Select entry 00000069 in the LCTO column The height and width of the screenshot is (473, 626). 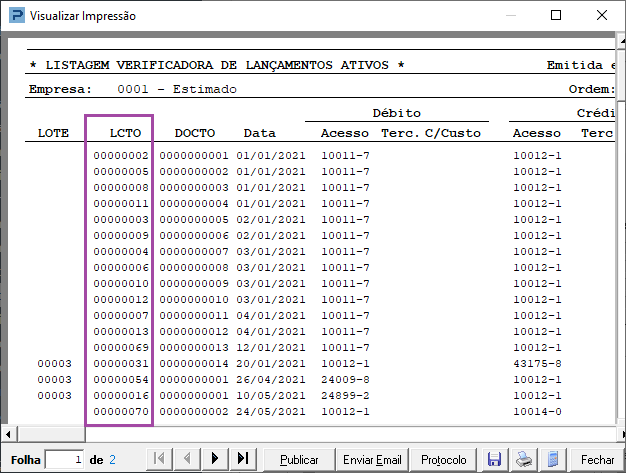click(x=120, y=347)
